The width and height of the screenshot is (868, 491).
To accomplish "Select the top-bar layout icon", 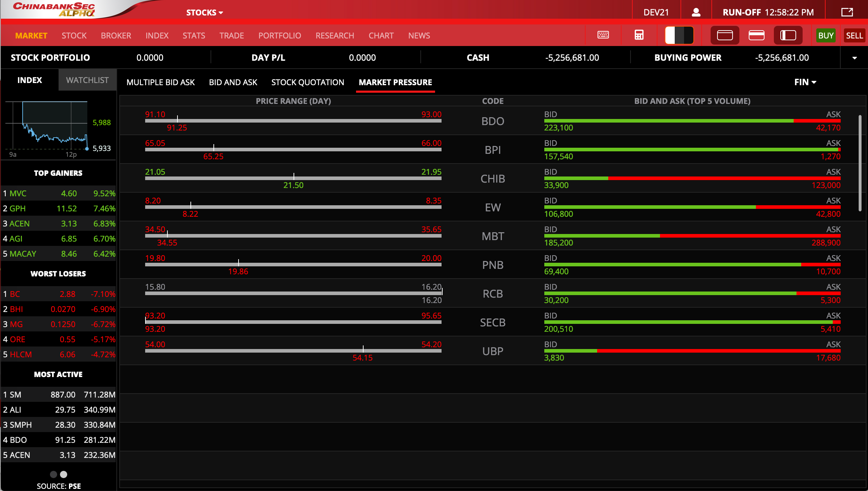I will (757, 35).
